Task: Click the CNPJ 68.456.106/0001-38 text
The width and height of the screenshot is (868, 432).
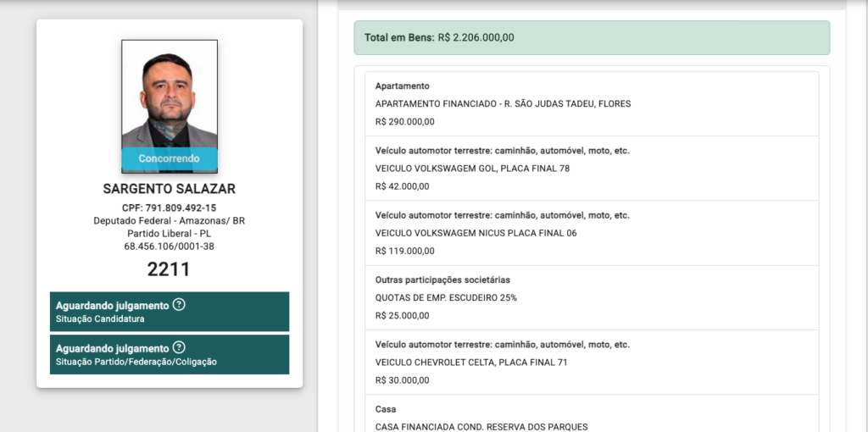Action: pos(170,246)
